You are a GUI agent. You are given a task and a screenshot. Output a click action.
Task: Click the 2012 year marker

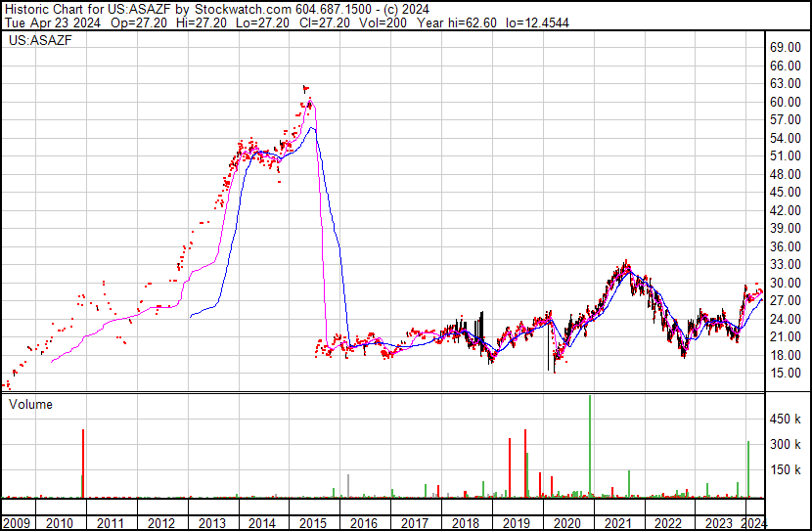click(x=160, y=523)
